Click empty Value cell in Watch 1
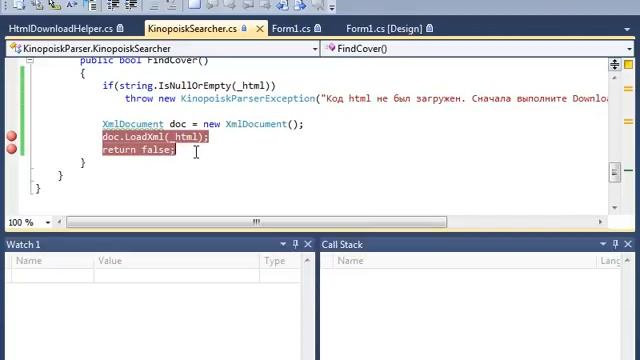 click(177, 276)
